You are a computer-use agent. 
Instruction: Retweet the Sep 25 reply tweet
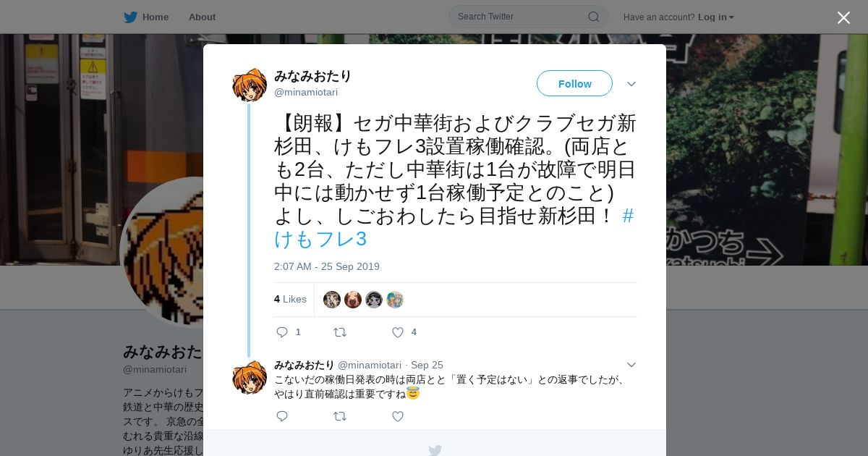pyautogui.click(x=339, y=416)
